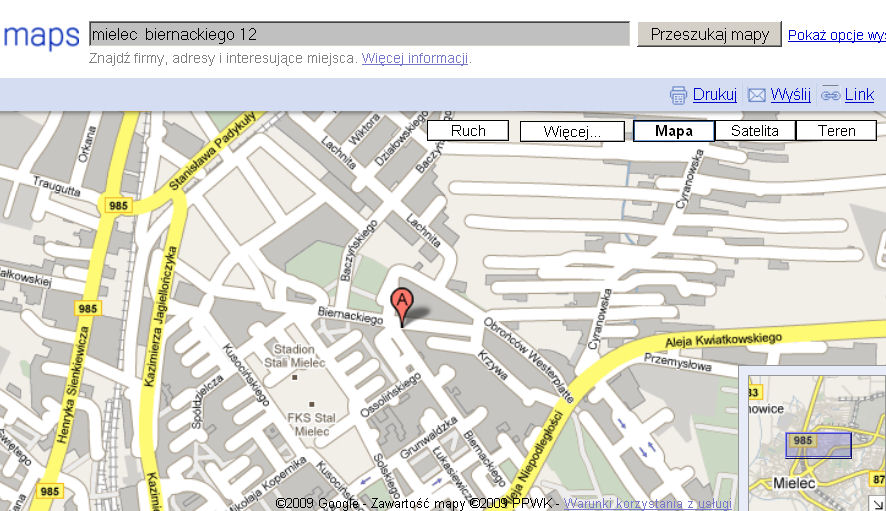
Task: Open the Więcej informacji link
Action: point(415,58)
